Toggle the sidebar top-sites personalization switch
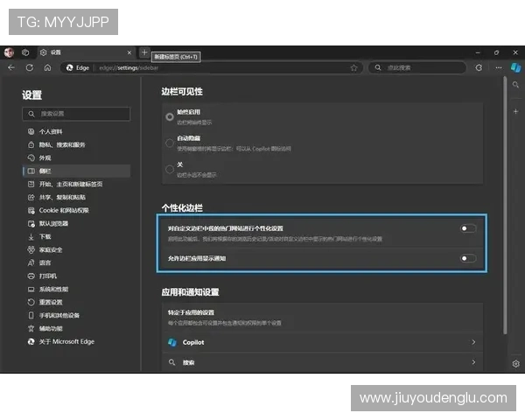 (x=468, y=228)
